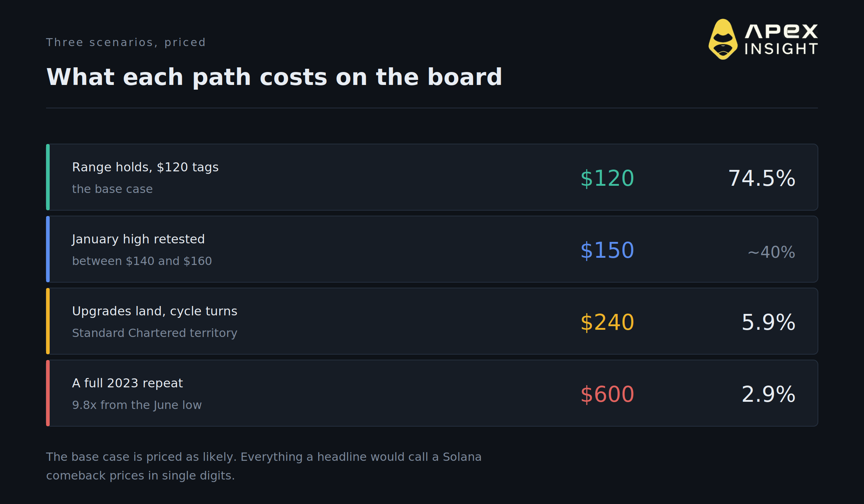Click the heading 'What each path costs on the board'
Image resolution: width=864 pixels, height=504 pixels.
[x=274, y=77]
